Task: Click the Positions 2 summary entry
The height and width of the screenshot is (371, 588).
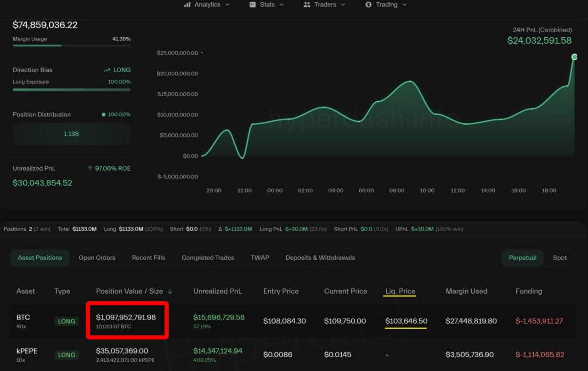Action: coord(28,229)
